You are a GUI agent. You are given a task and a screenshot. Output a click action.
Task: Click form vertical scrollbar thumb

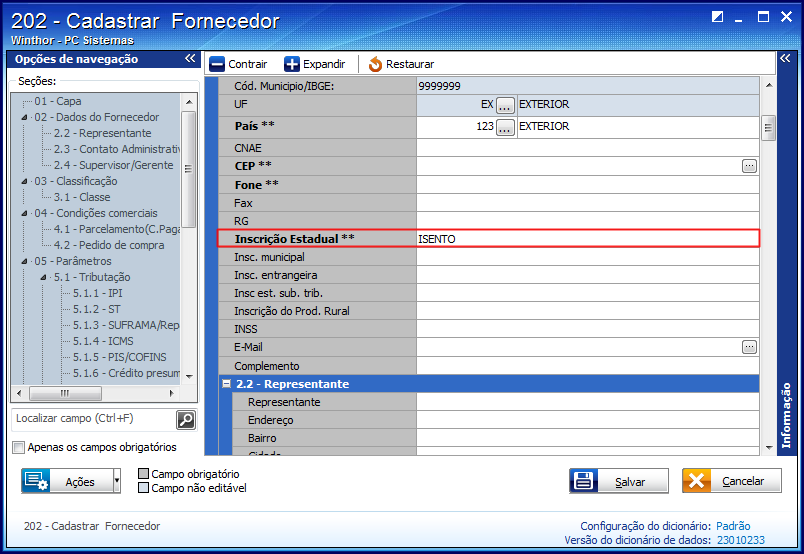[768, 128]
